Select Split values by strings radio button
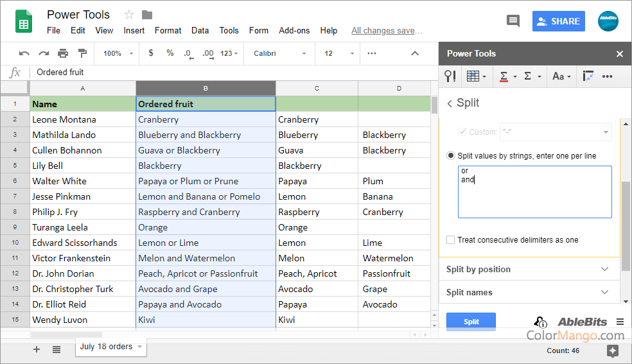632x364 pixels. (x=451, y=156)
